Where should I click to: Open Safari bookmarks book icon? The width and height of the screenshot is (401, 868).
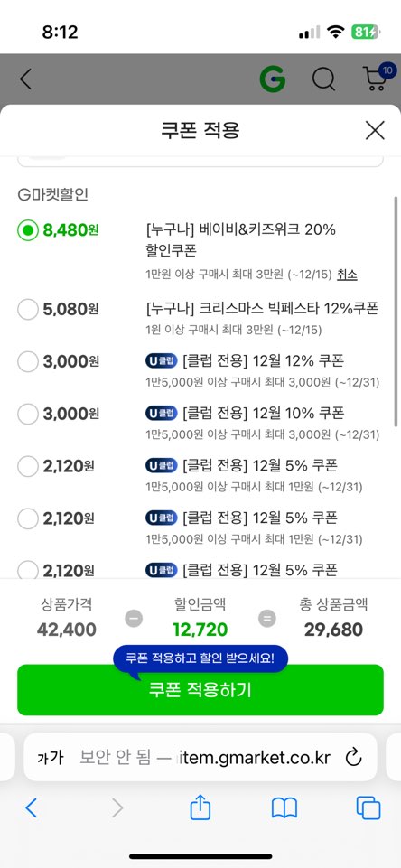tap(284, 808)
